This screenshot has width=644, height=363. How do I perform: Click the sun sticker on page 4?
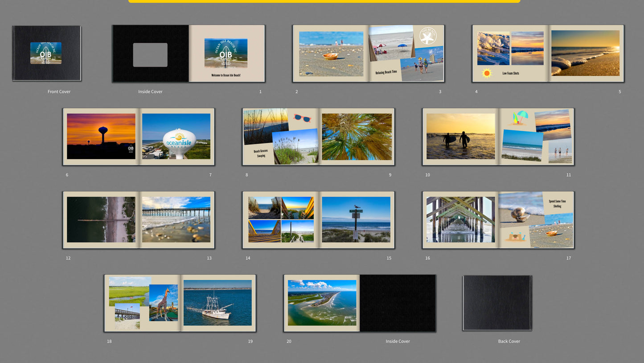(487, 73)
